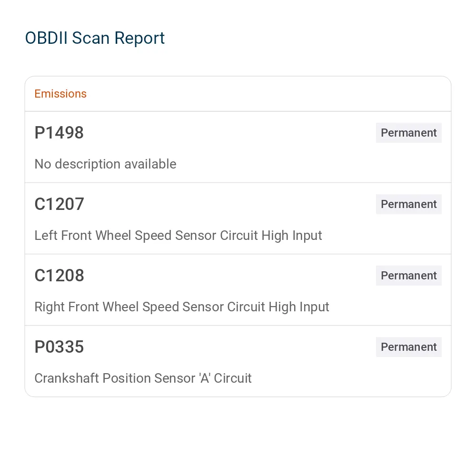Click 'High Input' in C1208 description
Image resolution: width=476 pixels, height=476 pixels.
299,307
